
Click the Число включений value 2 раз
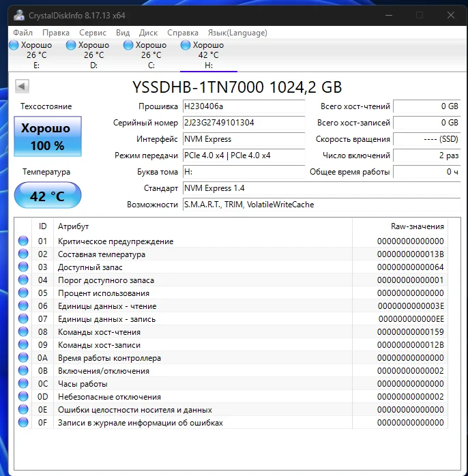point(426,155)
